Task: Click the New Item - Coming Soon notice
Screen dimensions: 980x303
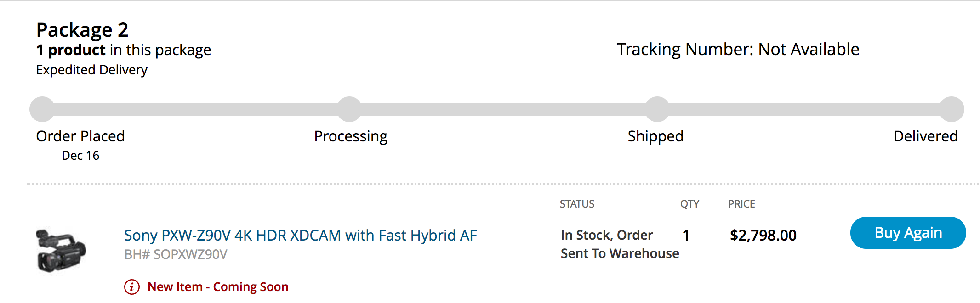Action: (218, 287)
